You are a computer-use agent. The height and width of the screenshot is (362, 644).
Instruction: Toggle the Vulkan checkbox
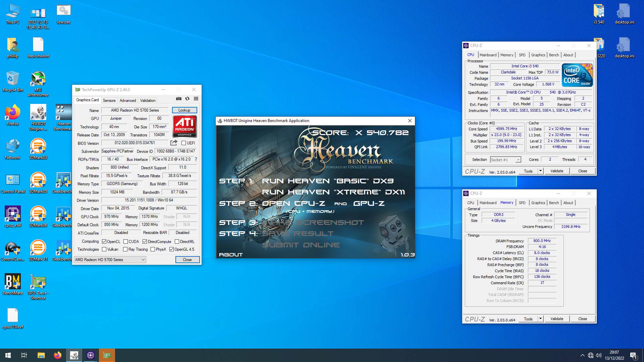pos(104,249)
